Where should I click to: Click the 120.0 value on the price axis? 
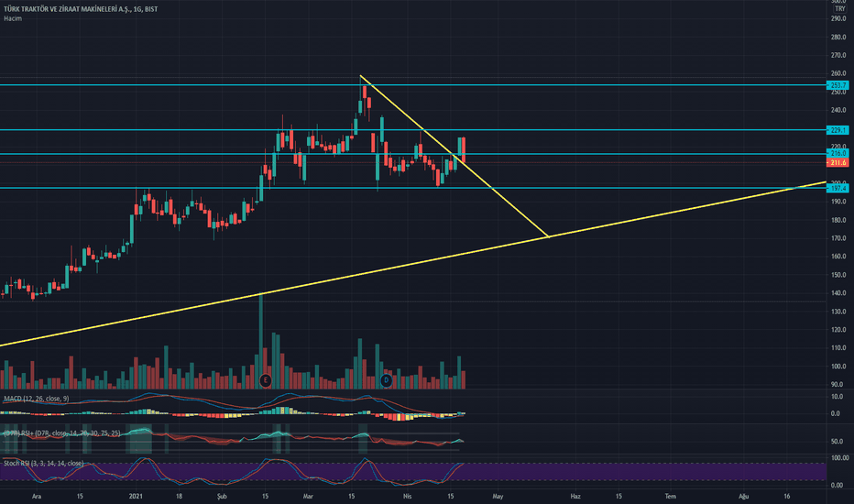838,330
